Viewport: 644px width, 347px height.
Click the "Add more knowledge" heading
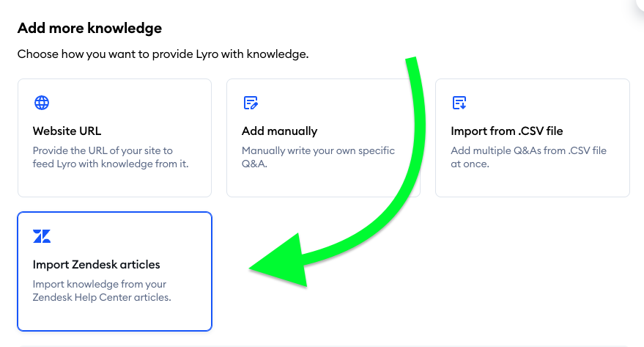(x=89, y=28)
